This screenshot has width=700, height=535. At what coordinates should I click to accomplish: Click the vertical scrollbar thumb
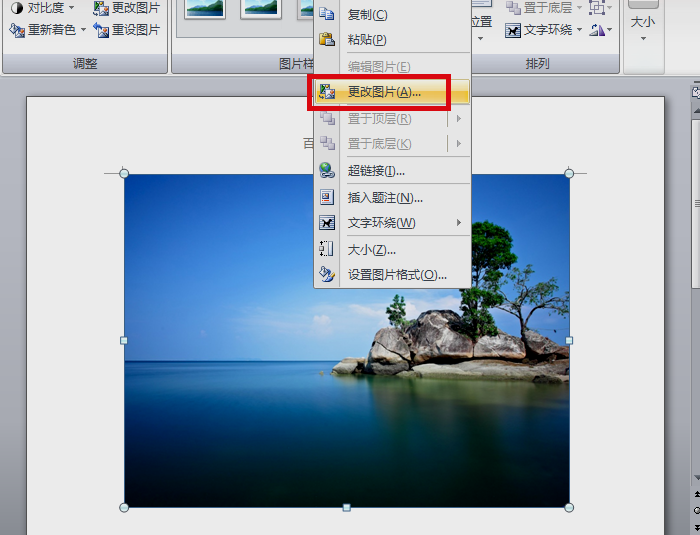click(696, 204)
